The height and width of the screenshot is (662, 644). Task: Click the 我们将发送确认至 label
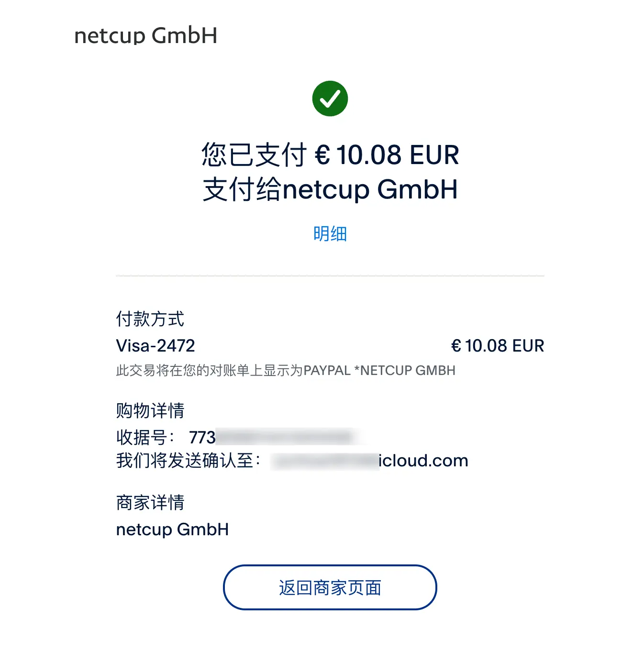click(188, 461)
